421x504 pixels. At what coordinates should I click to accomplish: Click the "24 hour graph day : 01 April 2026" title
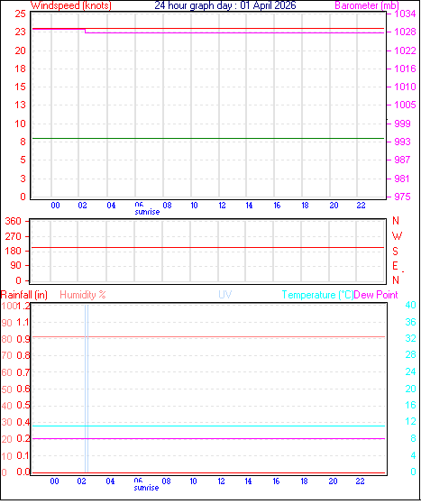pos(225,5)
